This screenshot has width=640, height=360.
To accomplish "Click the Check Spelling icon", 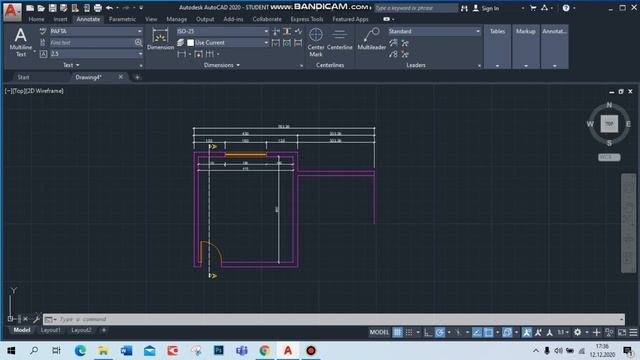I will coord(43,31).
